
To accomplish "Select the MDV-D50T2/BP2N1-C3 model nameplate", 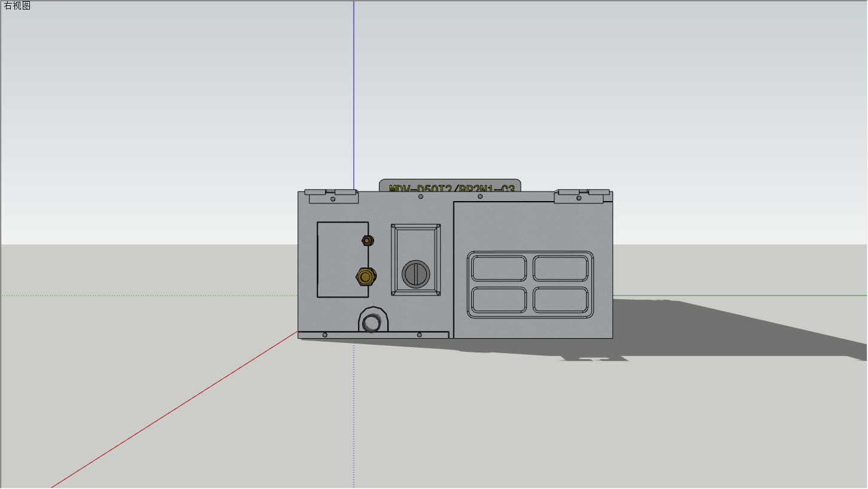I will coord(450,186).
